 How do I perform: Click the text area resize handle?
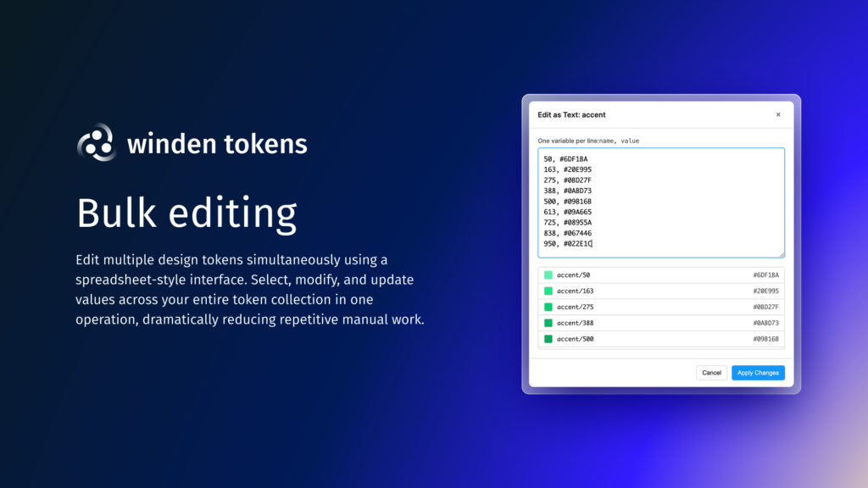click(x=782, y=254)
